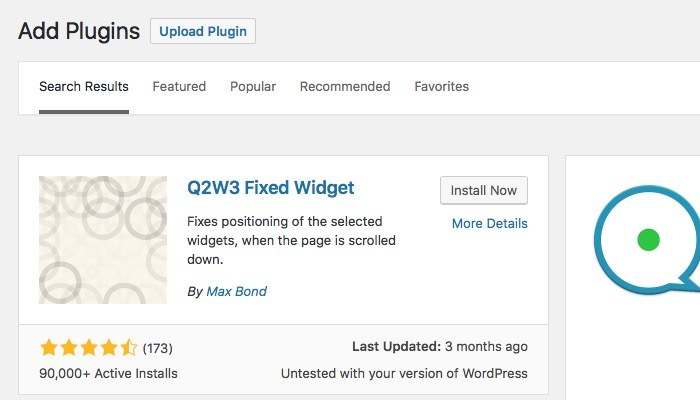Viewport: 700px width, 400px height.
Task: Visit author Max Bond's link
Action: coord(236,292)
